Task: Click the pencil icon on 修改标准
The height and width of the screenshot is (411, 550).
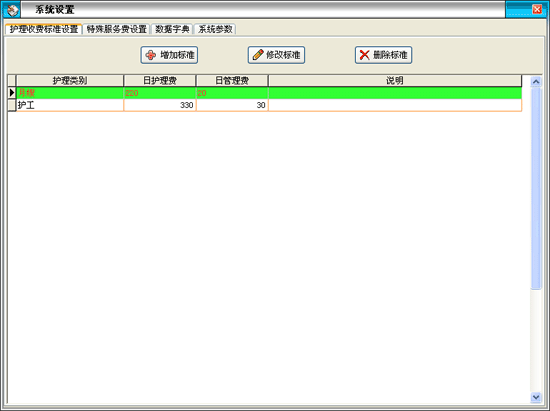Action: (258, 55)
